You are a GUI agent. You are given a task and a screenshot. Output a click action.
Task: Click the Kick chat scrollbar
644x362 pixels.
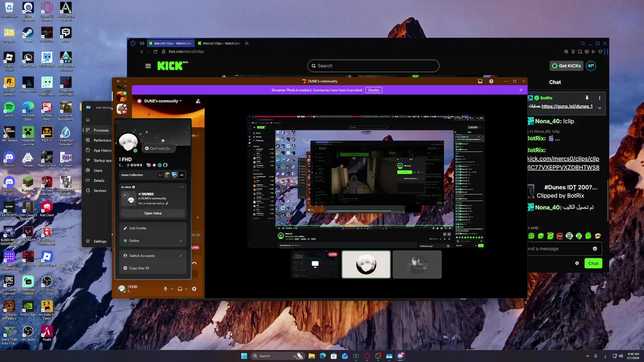click(x=608, y=201)
